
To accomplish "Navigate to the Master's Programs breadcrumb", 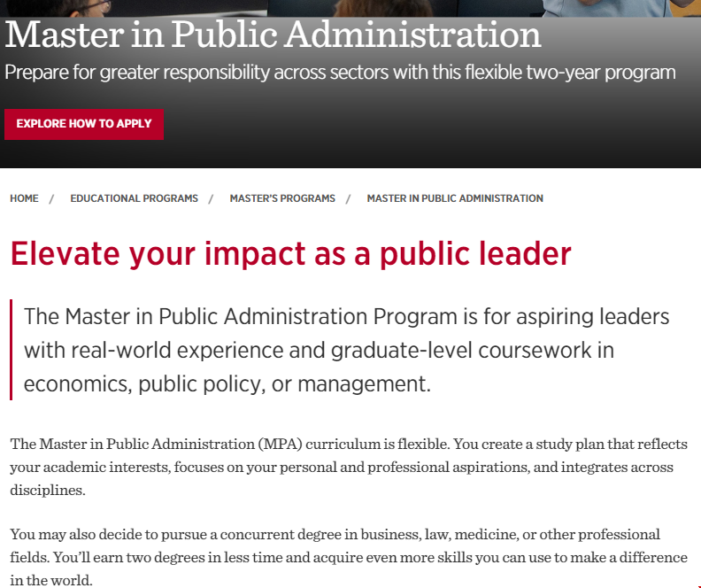I will pos(282,198).
